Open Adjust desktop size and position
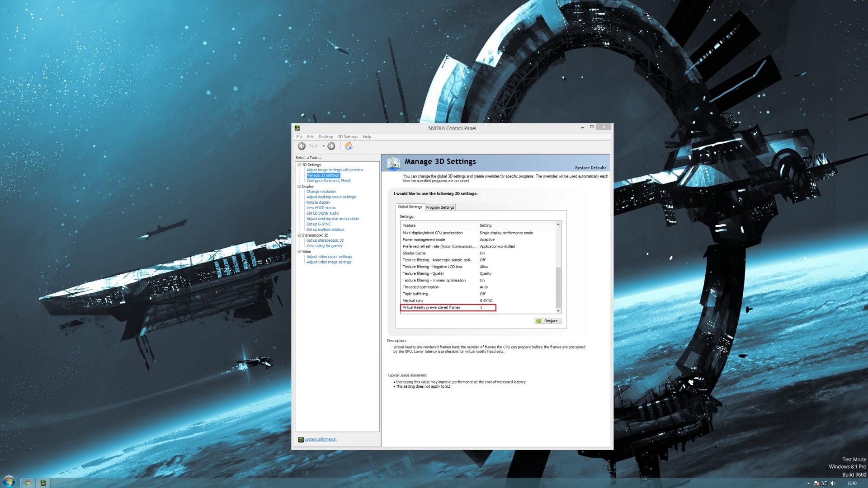 coord(333,219)
